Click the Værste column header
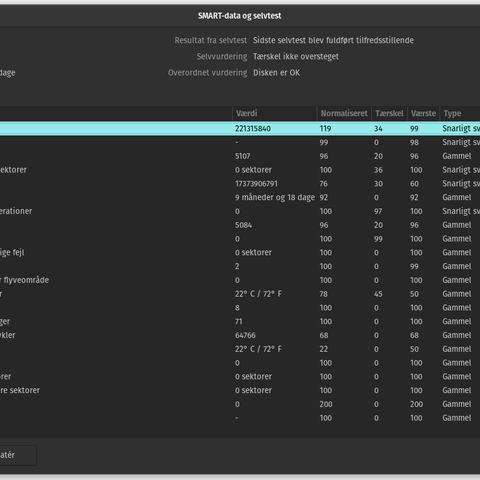This screenshot has width=480, height=480. click(x=423, y=113)
